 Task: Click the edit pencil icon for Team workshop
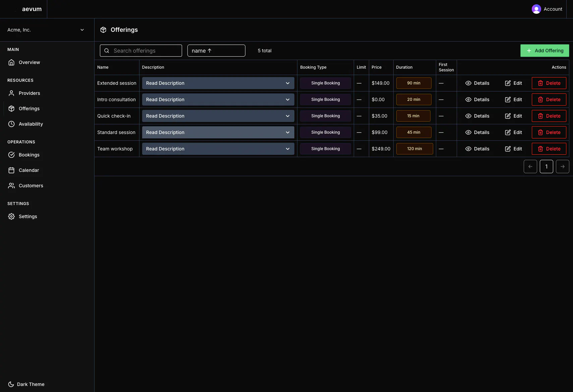[x=508, y=149]
